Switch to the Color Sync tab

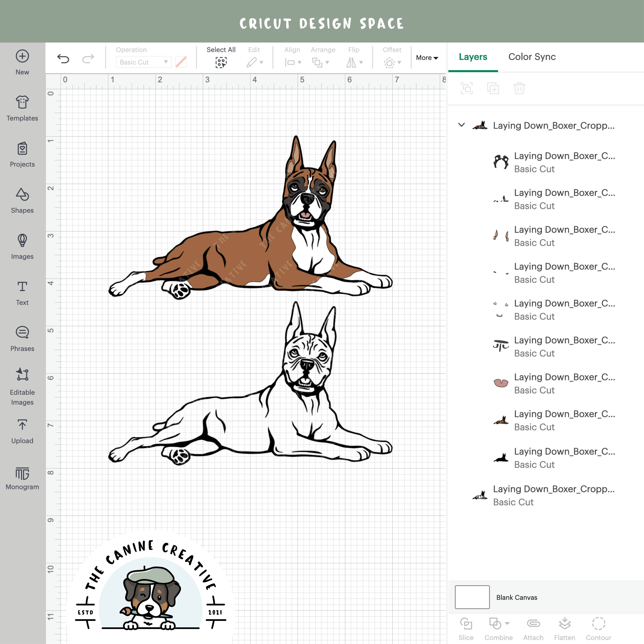[x=532, y=57]
